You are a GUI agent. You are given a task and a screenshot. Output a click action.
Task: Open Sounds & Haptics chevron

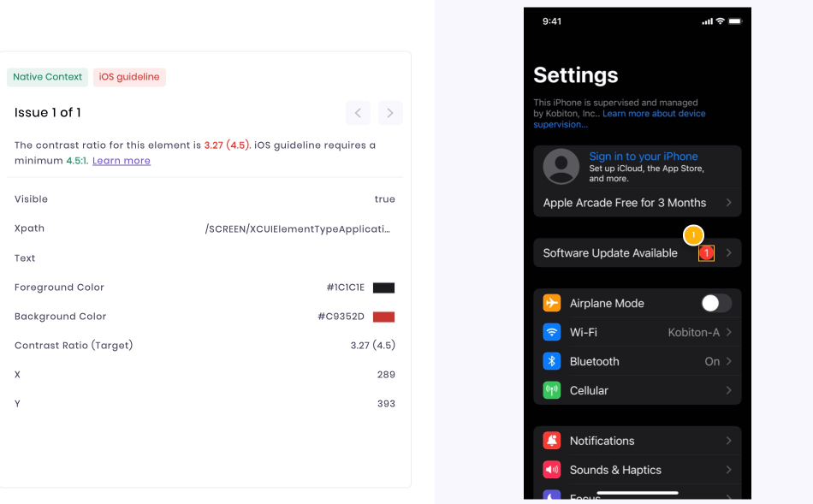pyautogui.click(x=729, y=470)
